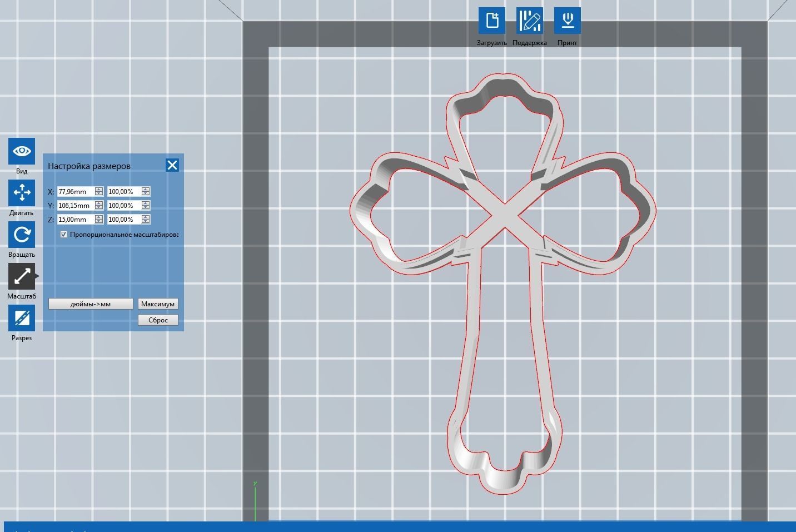Click the stepper arrows of Y size

point(99,206)
